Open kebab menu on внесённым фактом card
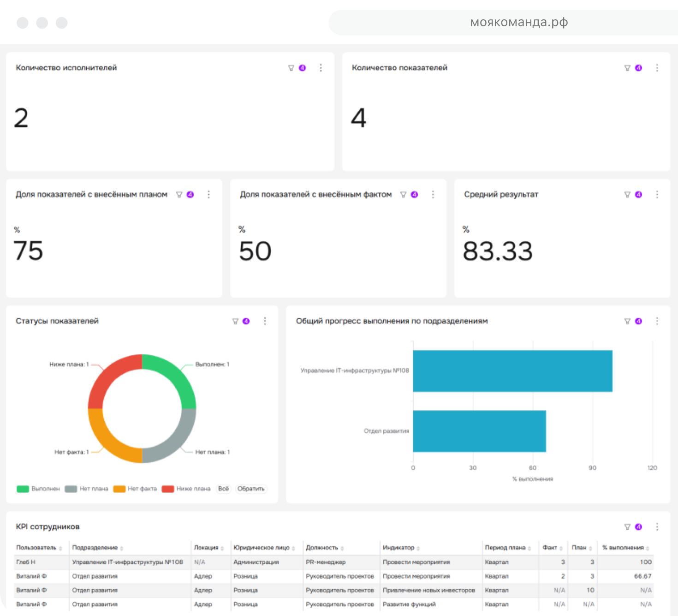Screen dimensions: 678x616 pyautogui.click(x=433, y=194)
